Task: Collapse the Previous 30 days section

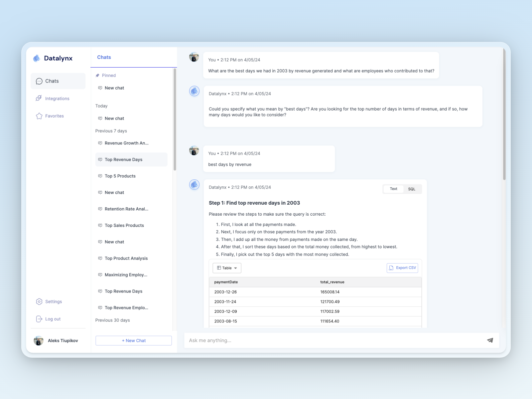Action: pos(112,320)
